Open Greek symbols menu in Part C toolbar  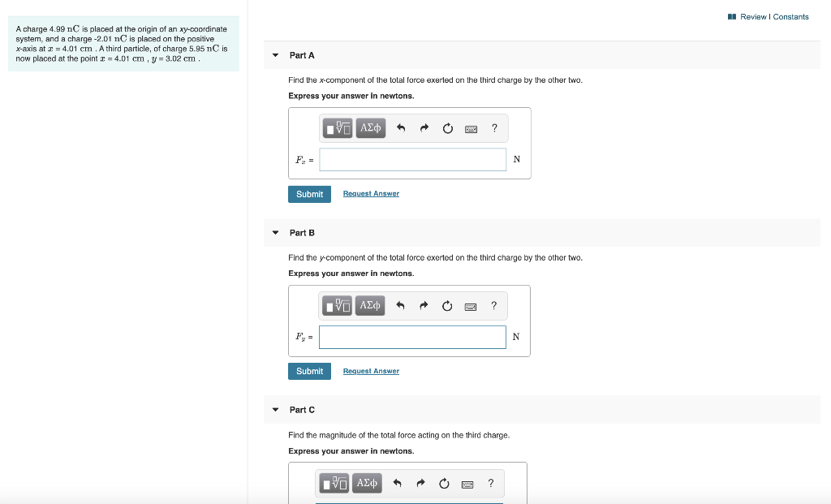click(367, 484)
